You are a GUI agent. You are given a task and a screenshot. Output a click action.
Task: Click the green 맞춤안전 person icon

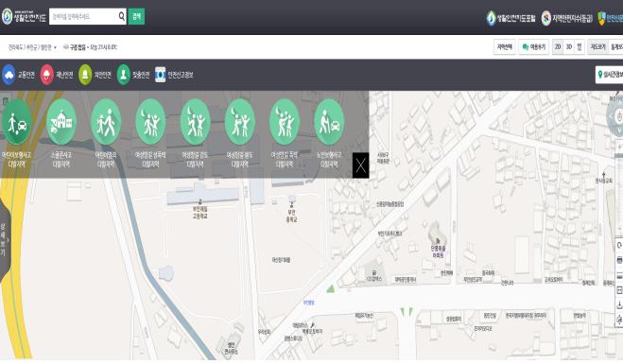pyautogui.click(x=123, y=75)
